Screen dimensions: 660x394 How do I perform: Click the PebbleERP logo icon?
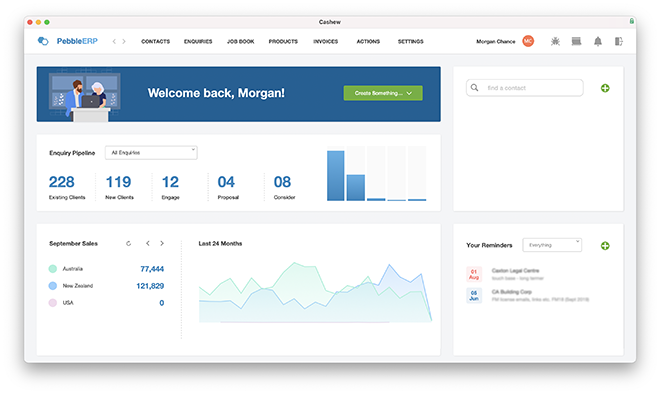(43, 41)
